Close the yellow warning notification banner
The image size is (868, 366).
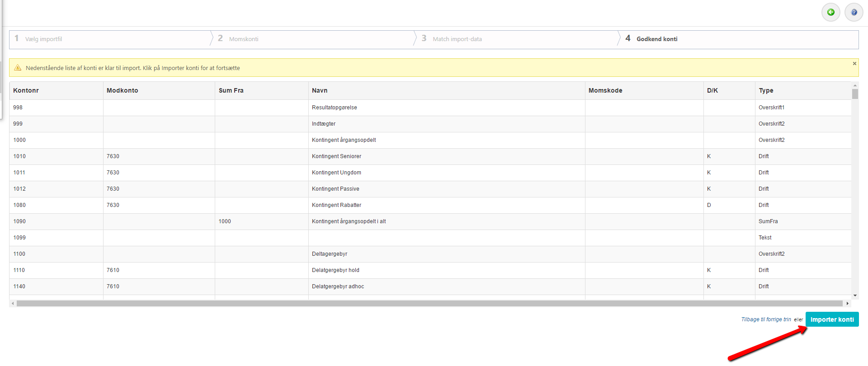[854, 64]
